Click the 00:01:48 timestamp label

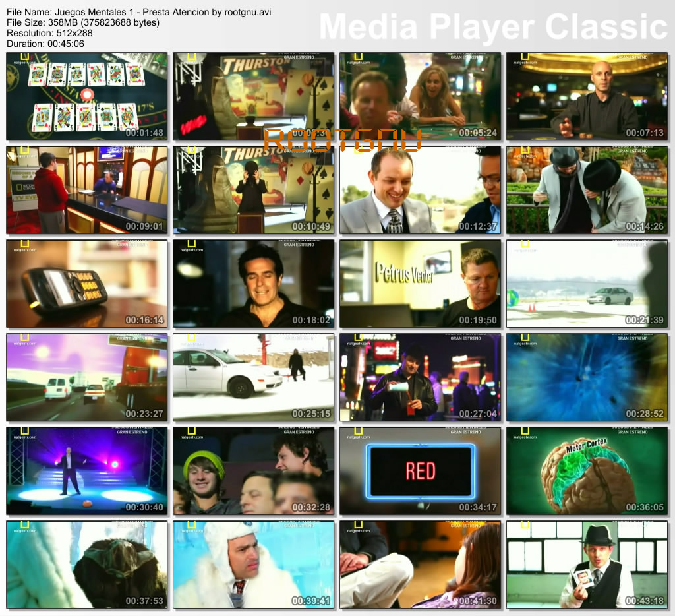pyautogui.click(x=144, y=133)
